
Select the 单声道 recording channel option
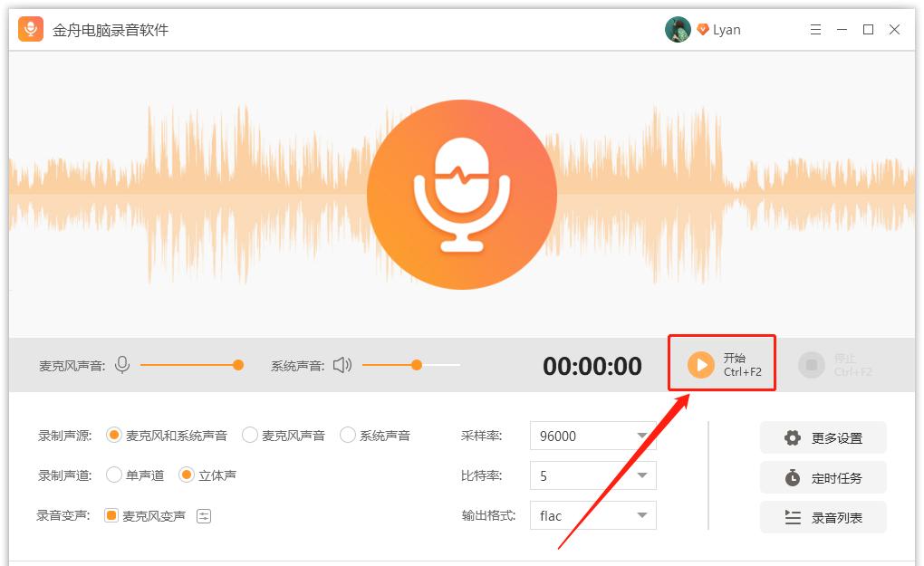[x=114, y=474]
